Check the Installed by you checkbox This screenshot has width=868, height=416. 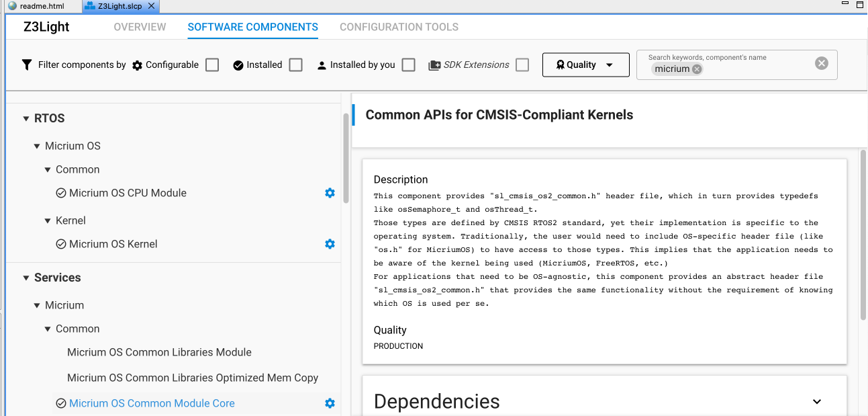[408, 65]
